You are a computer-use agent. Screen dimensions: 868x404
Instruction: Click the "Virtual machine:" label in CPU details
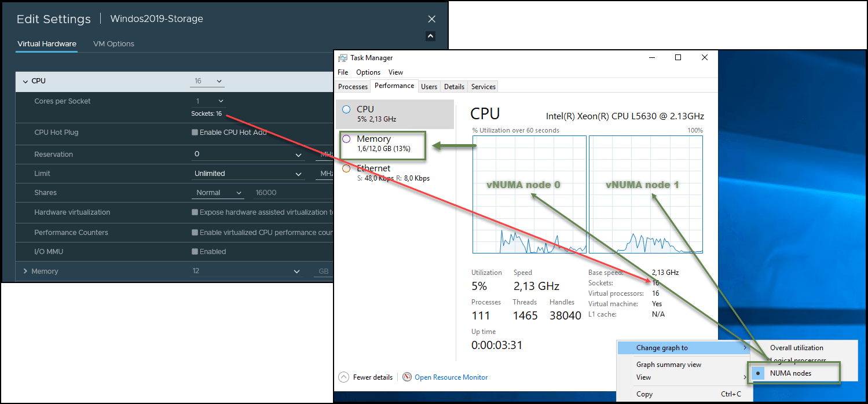pos(613,304)
